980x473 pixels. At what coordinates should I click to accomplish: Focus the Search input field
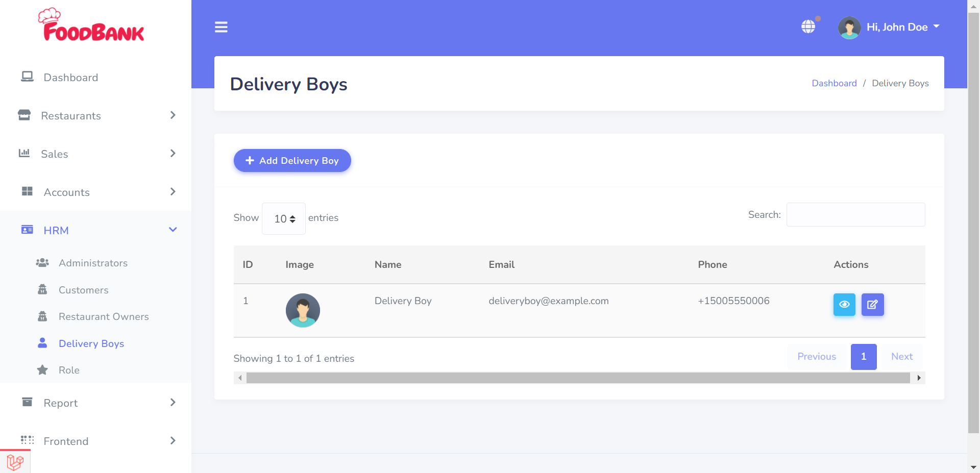[855, 214]
